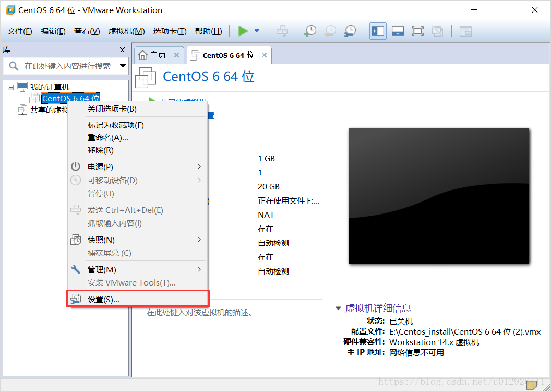The height and width of the screenshot is (392, 551).
Task: Open the library search dropdown arrow
Action: 123,66
